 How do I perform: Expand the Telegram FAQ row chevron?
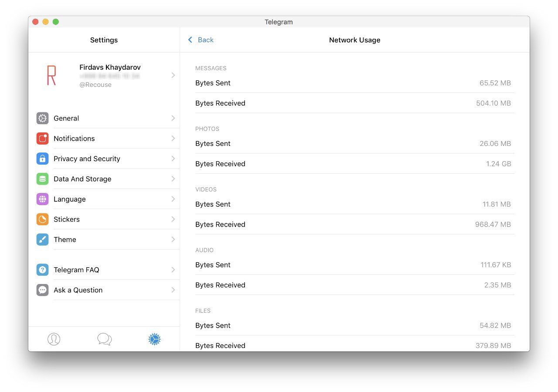(x=173, y=270)
